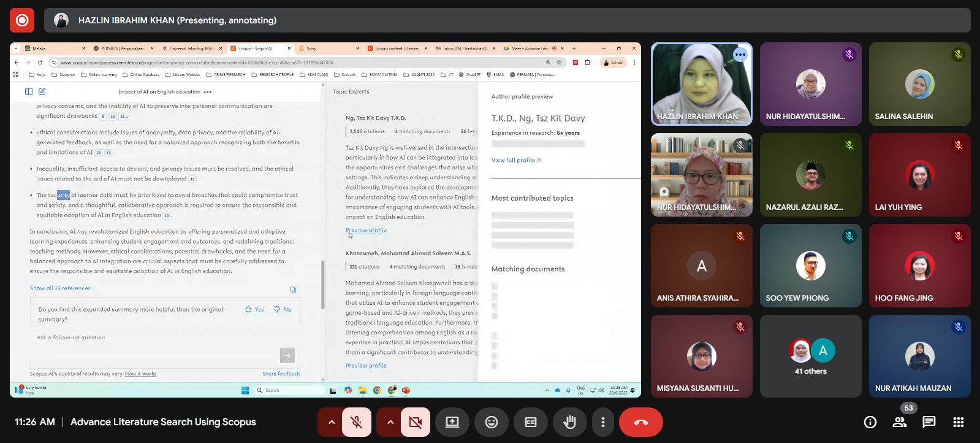Open meeting details info icon
Viewport: 980px width, 443px height.
coord(870,422)
